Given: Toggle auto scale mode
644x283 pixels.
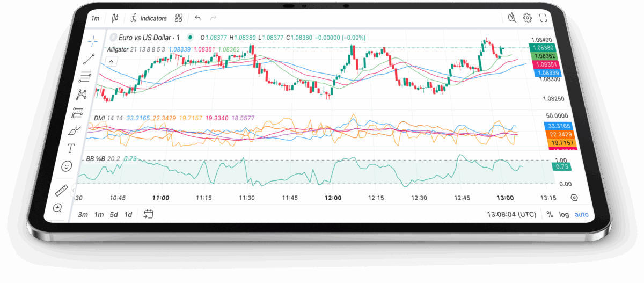Looking at the screenshot, I should pos(582,214).
